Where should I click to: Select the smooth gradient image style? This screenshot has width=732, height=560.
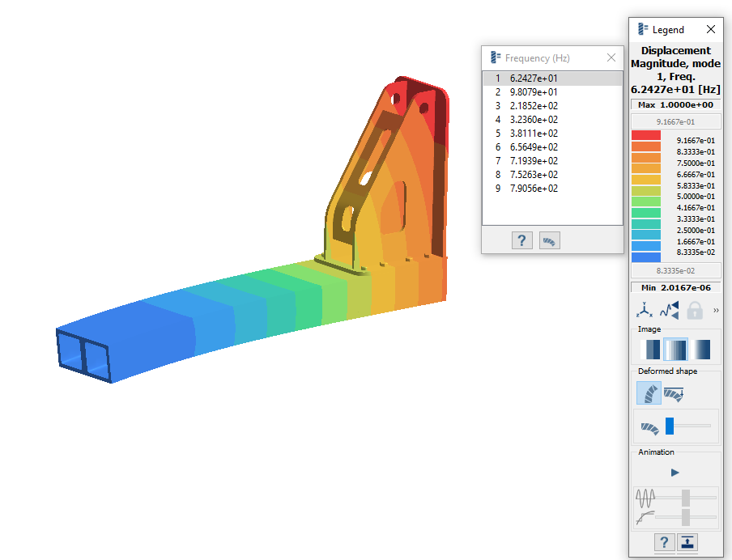(x=702, y=350)
